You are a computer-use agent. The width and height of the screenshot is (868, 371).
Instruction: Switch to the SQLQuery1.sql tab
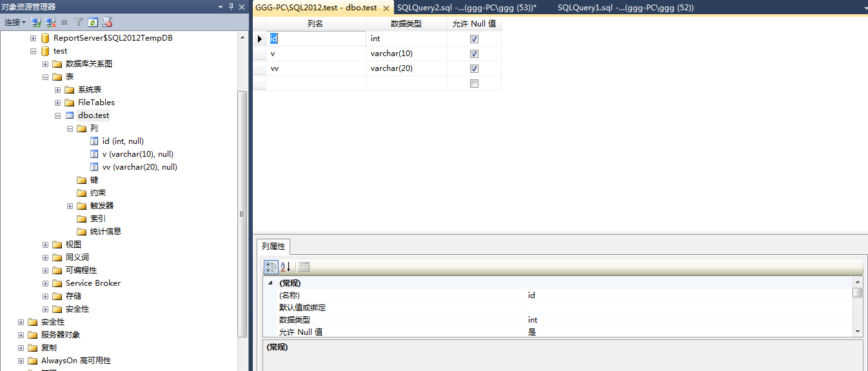[625, 8]
